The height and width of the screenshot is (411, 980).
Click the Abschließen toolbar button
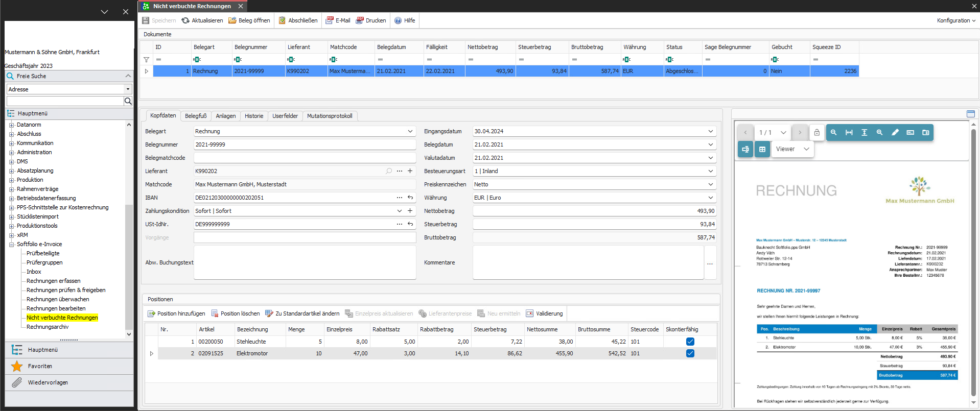(x=298, y=20)
